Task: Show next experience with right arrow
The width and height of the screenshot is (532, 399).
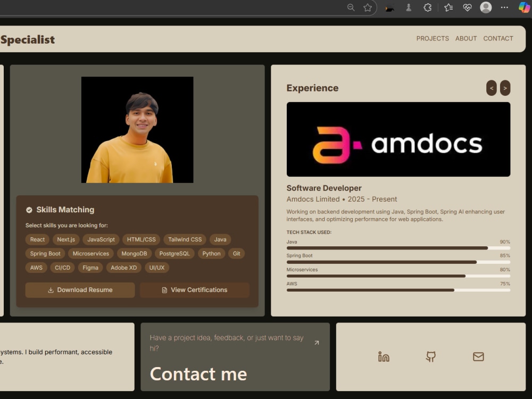Action: pos(505,88)
